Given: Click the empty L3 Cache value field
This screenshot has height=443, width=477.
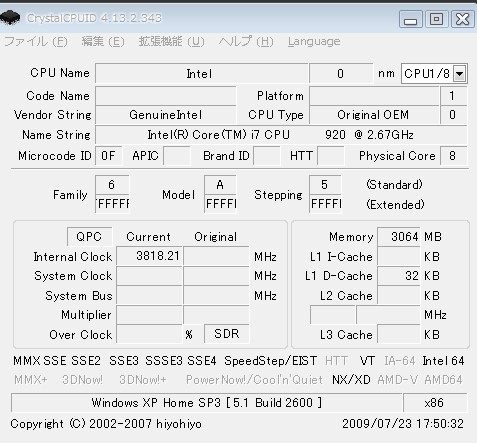Looking at the screenshot, I should coord(399,334).
